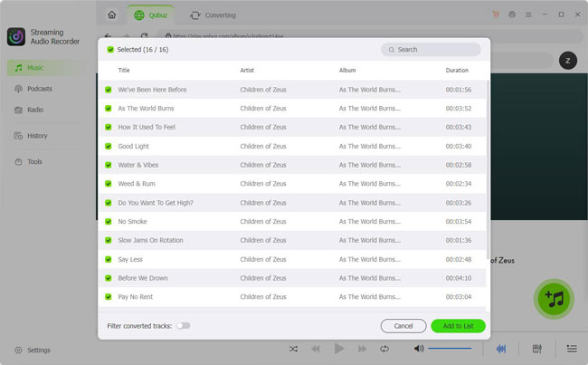The width and height of the screenshot is (588, 365).
Task: Click the track list scrollbar
Action: tap(488, 169)
